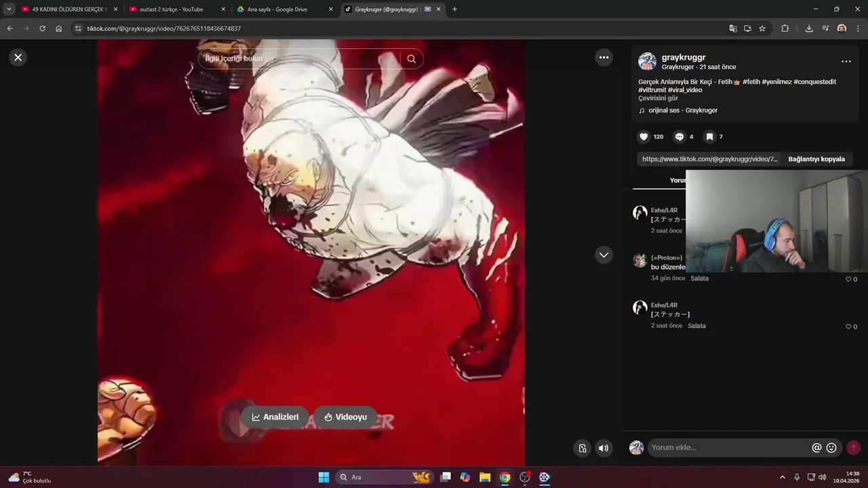868x488 pixels.
Task: Open the Extensions puzzle icon
Action: coord(785,28)
